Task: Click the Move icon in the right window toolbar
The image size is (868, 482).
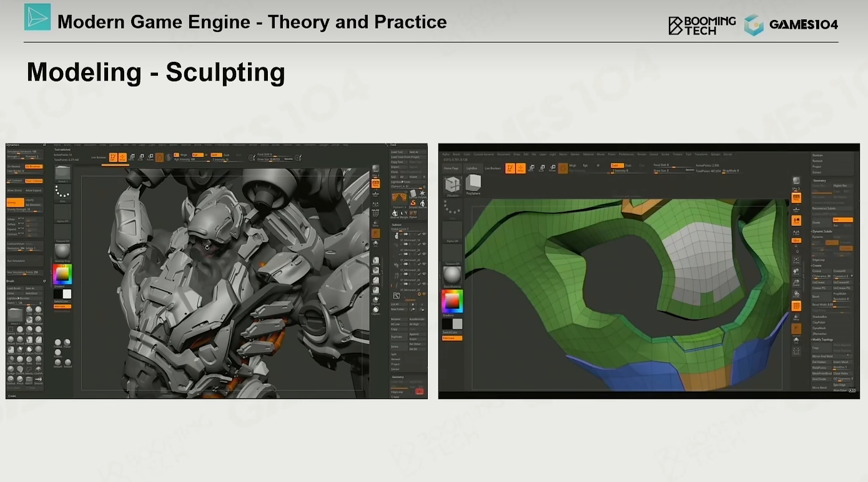Action: (531, 168)
